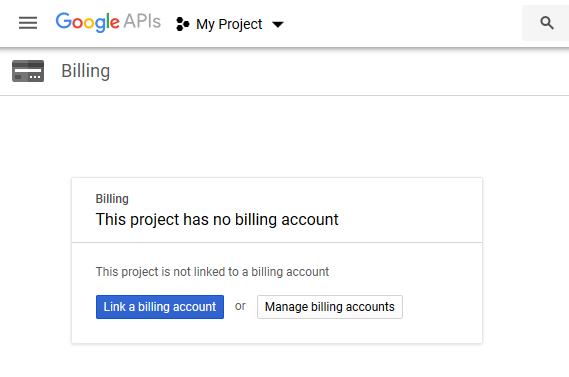Click 'This project is not linked' message
The image size is (569, 377).
[x=212, y=272]
